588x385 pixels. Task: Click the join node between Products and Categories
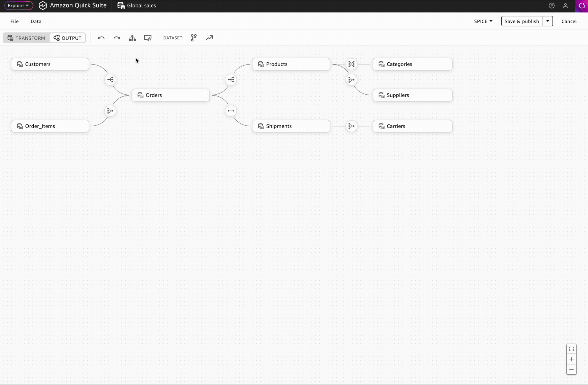[x=351, y=64]
